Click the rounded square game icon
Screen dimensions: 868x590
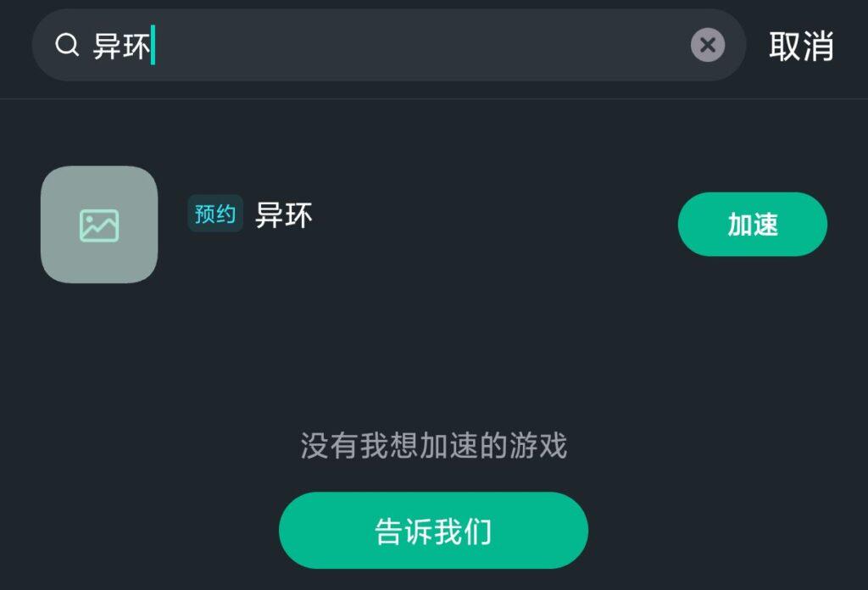click(99, 225)
